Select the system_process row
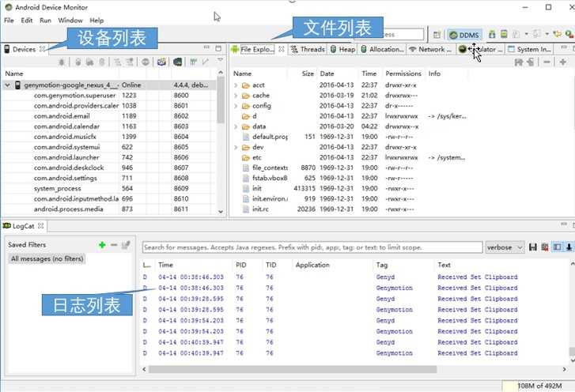Screen dimensions: 575x392 coord(110,189)
